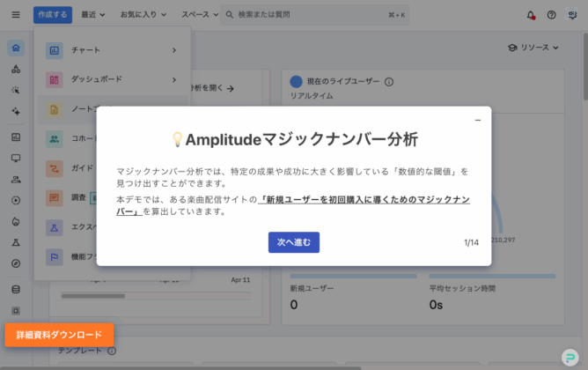Select ガイド in the create menu
Image resolution: width=588 pixels, height=370 pixels.
pyautogui.click(x=82, y=168)
